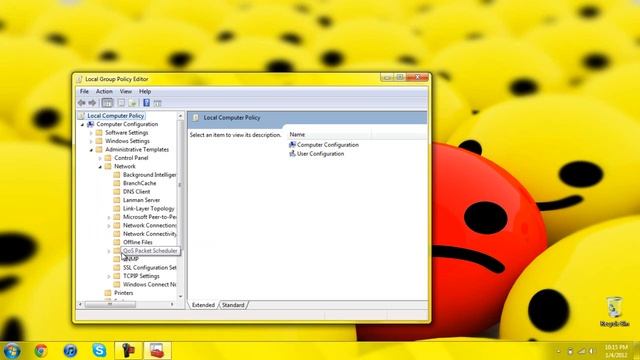Click the red toolbox taskbar icon
640x360 pixels.
pos(157,351)
